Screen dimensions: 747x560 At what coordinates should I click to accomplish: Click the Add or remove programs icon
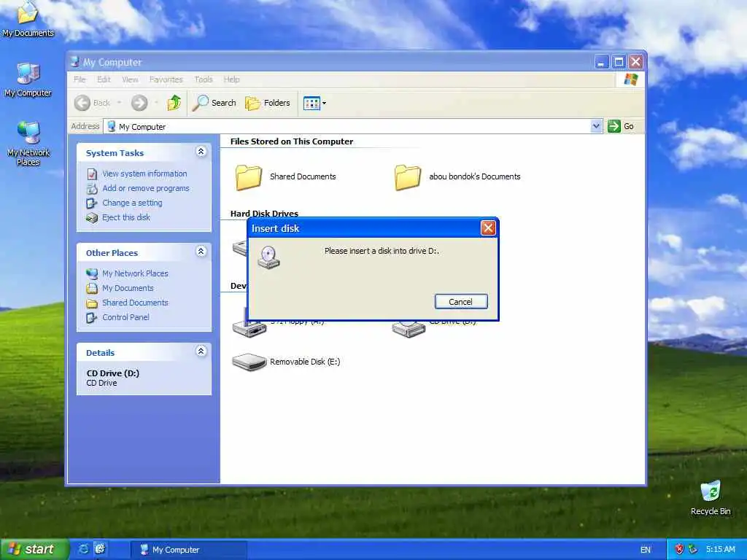92,189
